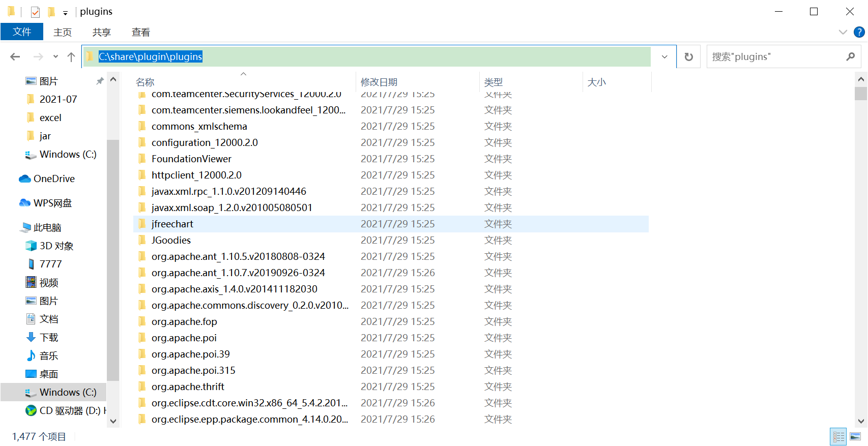The width and height of the screenshot is (868, 446).
Task: Click the Back navigation arrow
Action: (15, 56)
